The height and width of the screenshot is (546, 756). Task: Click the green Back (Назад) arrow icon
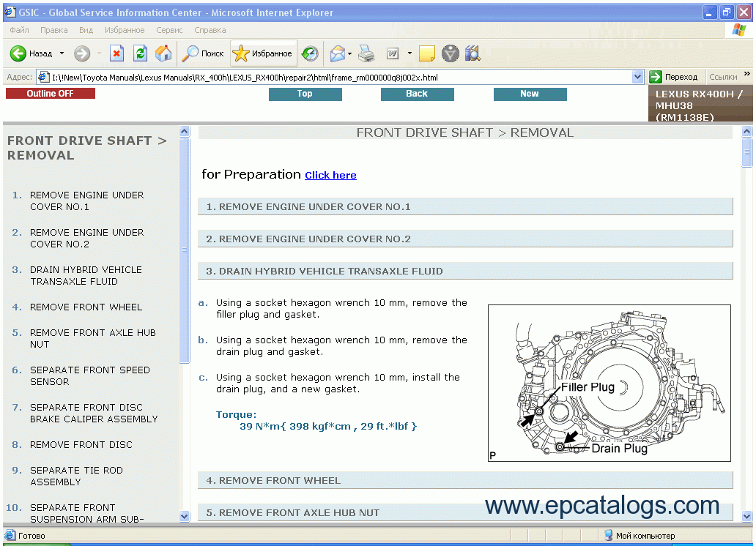pyautogui.click(x=18, y=53)
